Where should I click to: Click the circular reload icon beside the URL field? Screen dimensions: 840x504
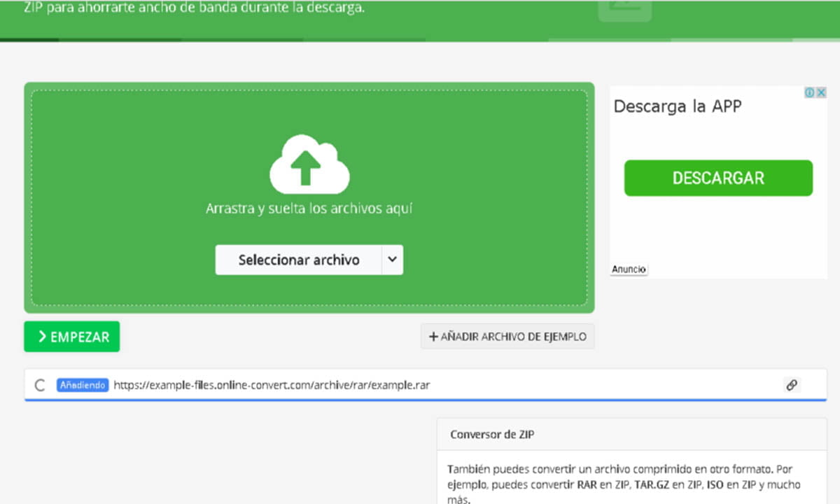pos(40,384)
